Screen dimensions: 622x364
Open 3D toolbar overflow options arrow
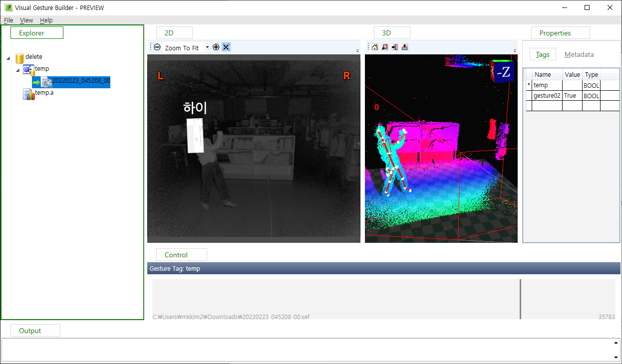coord(515,50)
